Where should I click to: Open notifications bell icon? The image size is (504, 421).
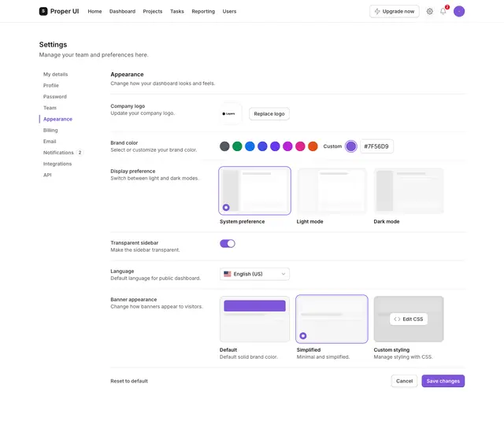(x=443, y=12)
